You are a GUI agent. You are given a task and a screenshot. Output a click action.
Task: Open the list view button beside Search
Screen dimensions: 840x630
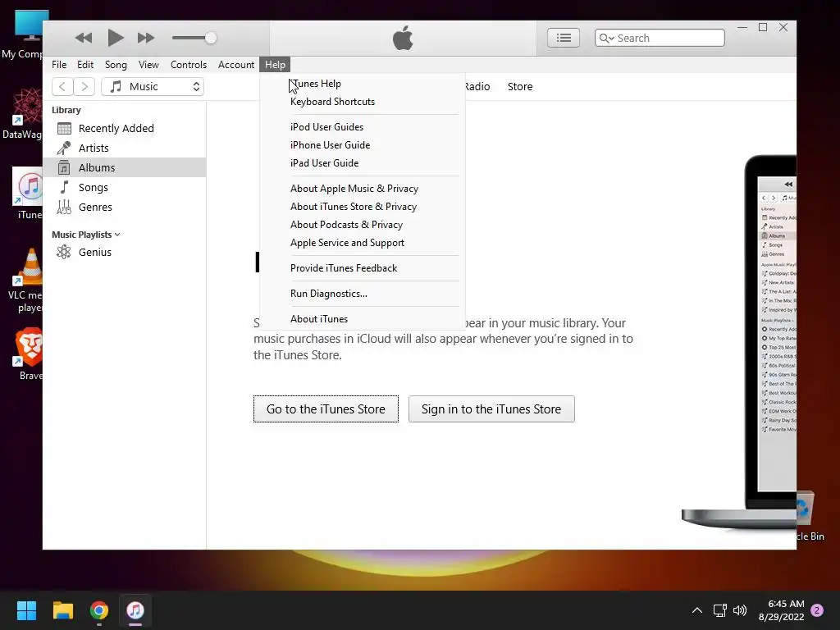563,38
